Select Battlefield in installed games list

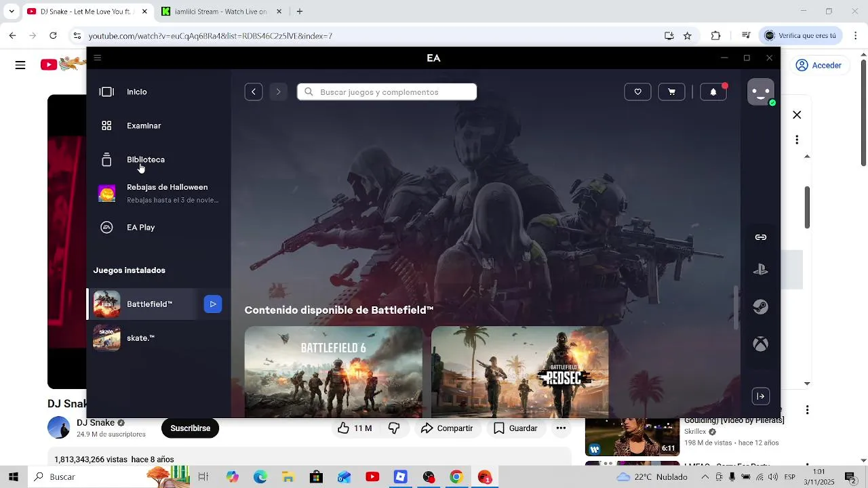[x=149, y=304]
